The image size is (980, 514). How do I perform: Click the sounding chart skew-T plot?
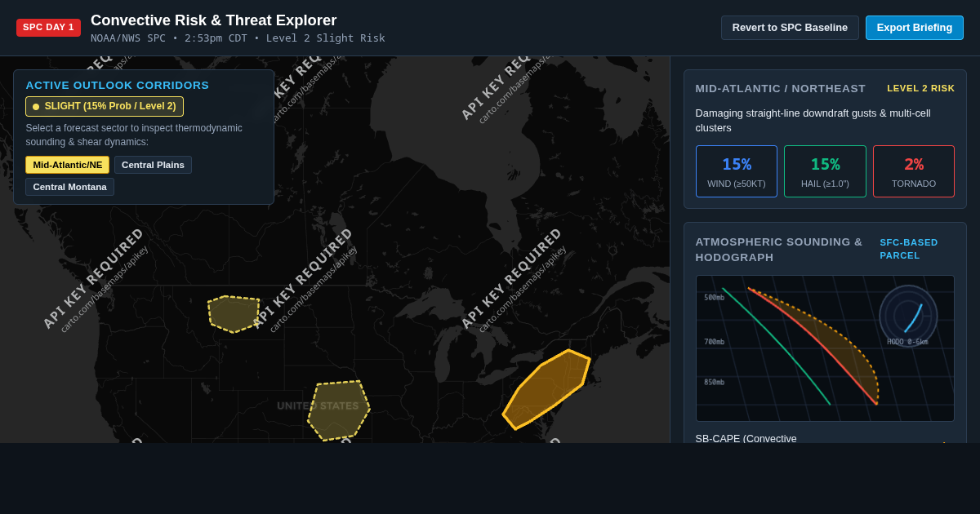[x=825, y=348]
